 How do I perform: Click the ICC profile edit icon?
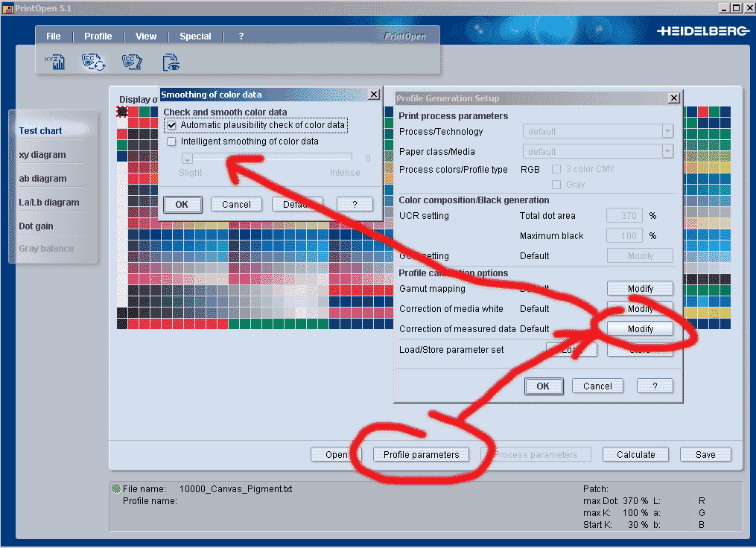[x=132, y=62]
